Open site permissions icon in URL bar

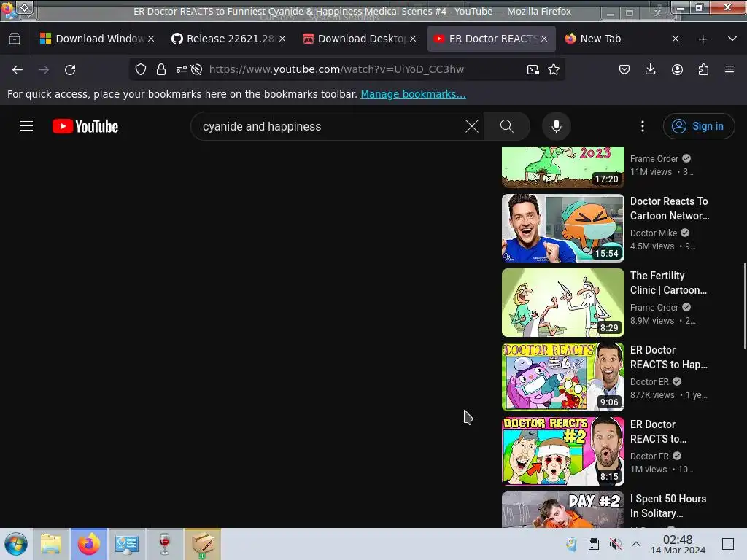181,69
